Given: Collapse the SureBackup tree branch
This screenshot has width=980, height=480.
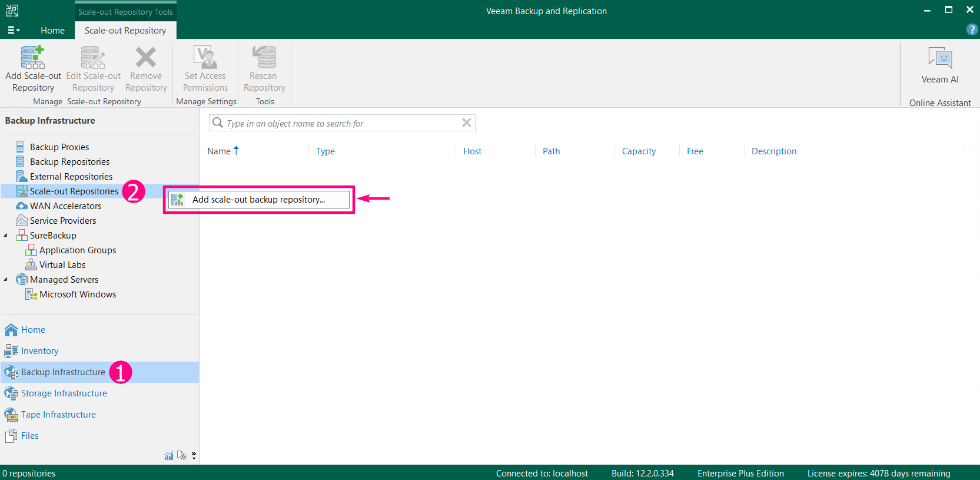Looking at the screenshot, I should (x=6, y=235).
